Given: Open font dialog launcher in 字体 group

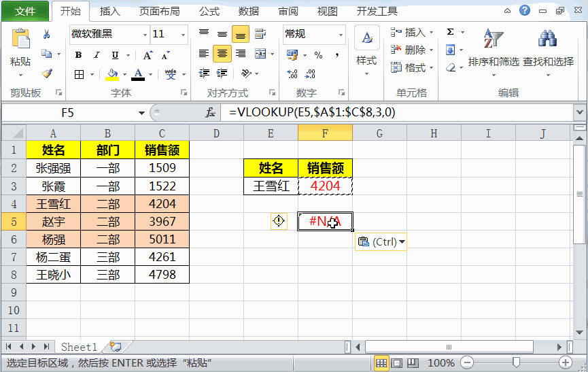Looking at the screenshot, I should (184, 92).
